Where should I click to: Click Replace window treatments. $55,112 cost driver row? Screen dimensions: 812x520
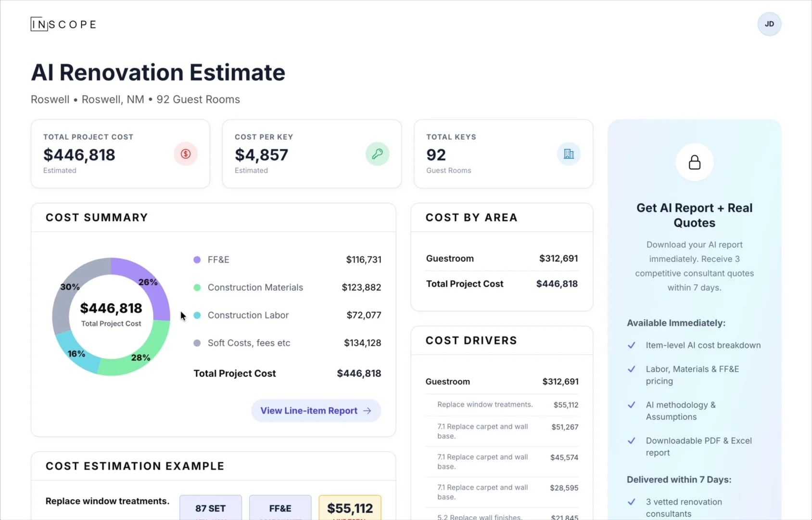point(502,405)
